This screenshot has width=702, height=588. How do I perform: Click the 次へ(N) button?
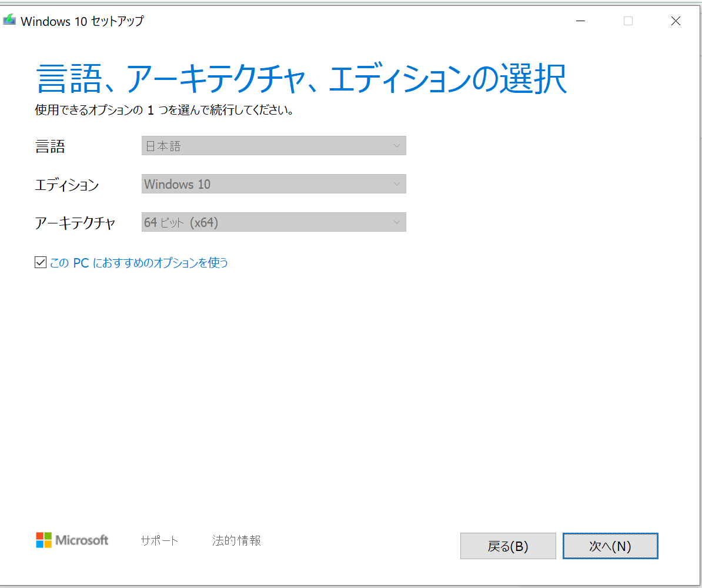[x=610, y=546]
